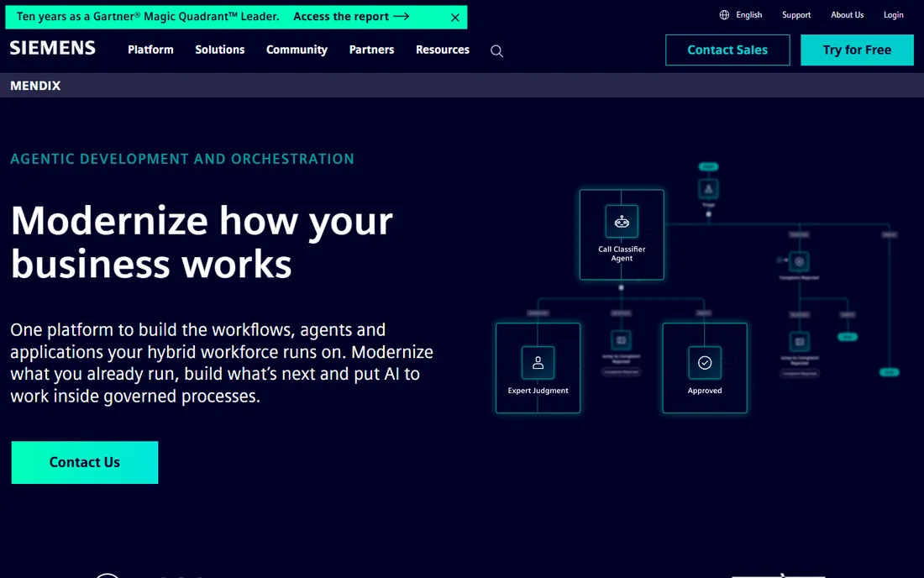This screenshot has height=578, width=924.
Task: Open the Partners menu
Action: (372, 50)
